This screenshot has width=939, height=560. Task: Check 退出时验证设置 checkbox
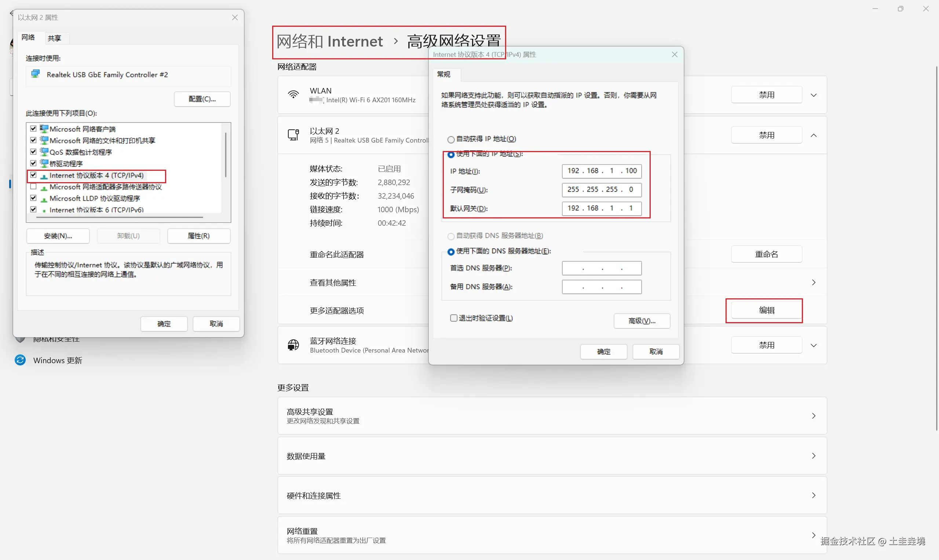click(453, 318)
